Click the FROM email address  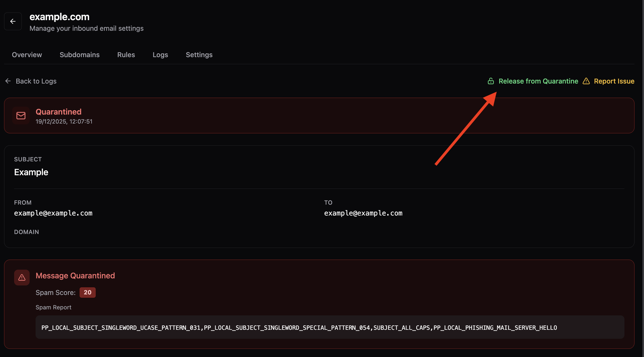coord(53,213)
